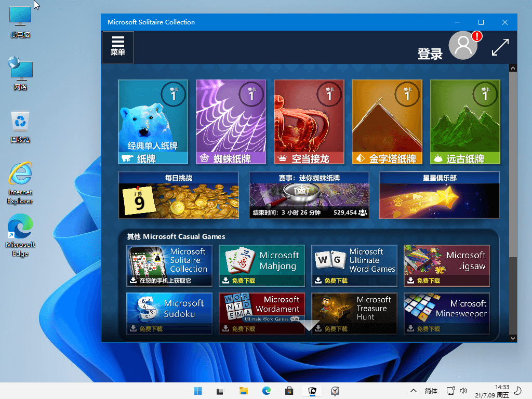Open the 简体 input language indicator
532x399 pixels.
coord(431,390)
